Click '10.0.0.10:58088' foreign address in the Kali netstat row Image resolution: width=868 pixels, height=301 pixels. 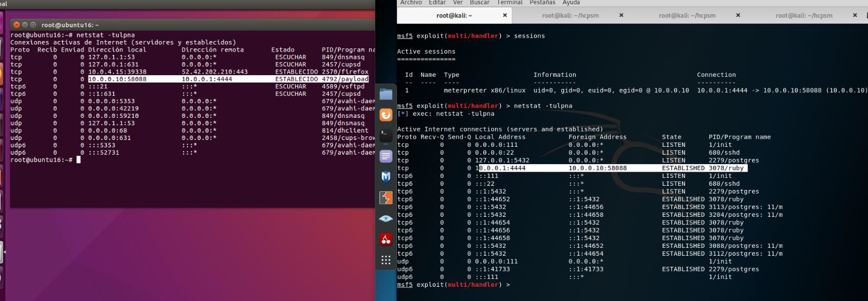point(598,168)
